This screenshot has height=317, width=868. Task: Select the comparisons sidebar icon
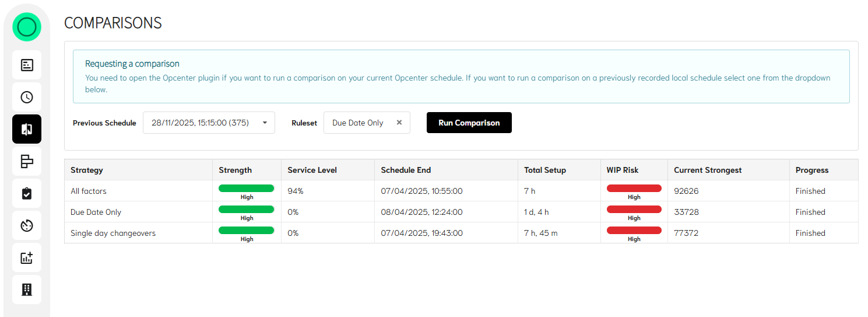pos(27,129)
